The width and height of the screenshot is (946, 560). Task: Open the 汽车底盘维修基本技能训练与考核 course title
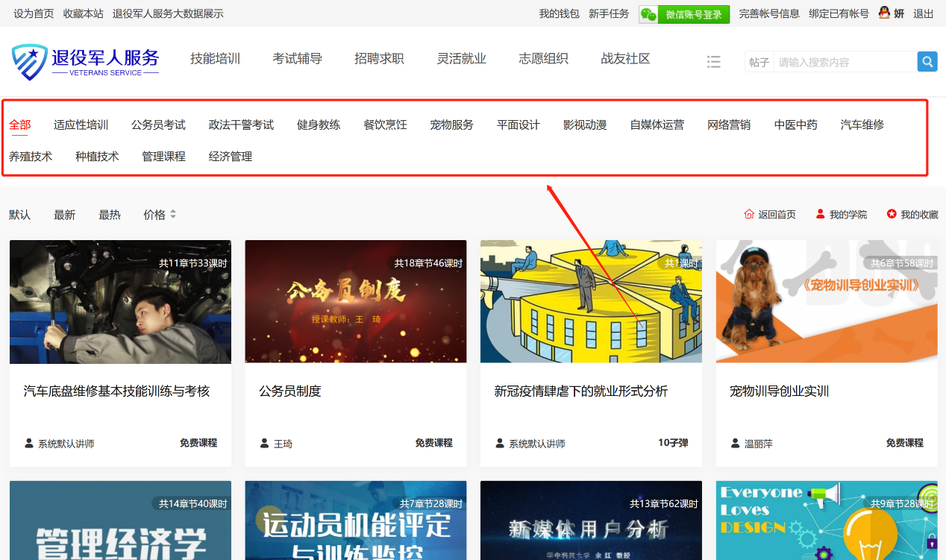pos(116,391)
